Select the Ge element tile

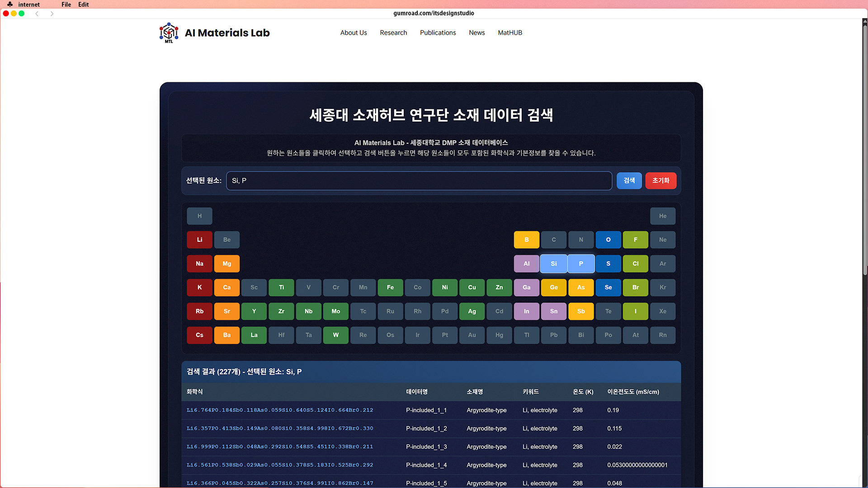click(553, 287)
